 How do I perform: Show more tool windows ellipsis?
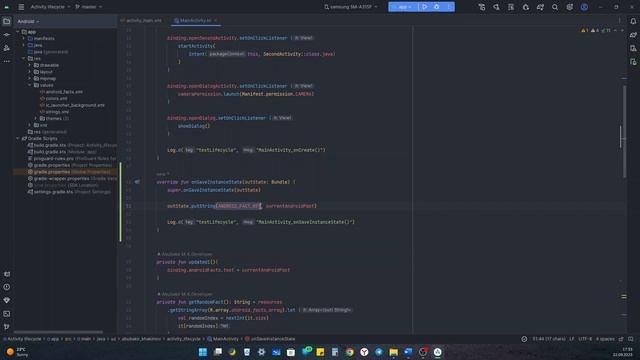coord(7,61)
